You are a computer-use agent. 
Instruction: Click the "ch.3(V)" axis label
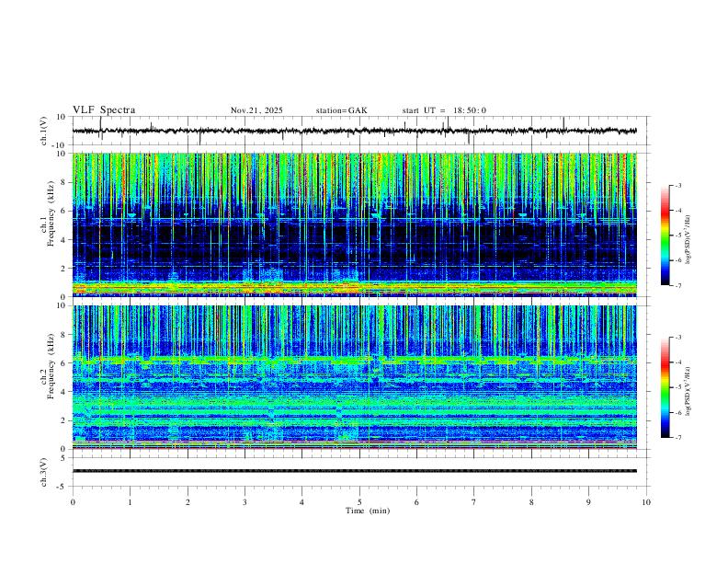44,473
